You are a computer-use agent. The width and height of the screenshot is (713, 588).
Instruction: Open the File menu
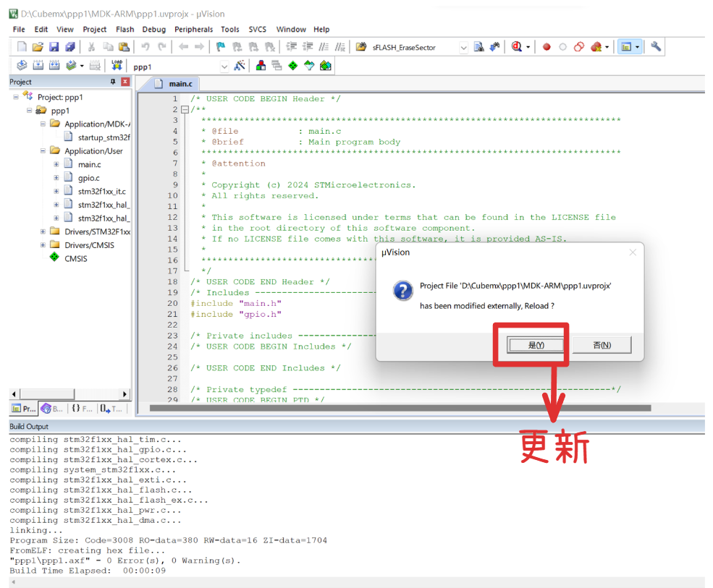[x=19, y=29]
